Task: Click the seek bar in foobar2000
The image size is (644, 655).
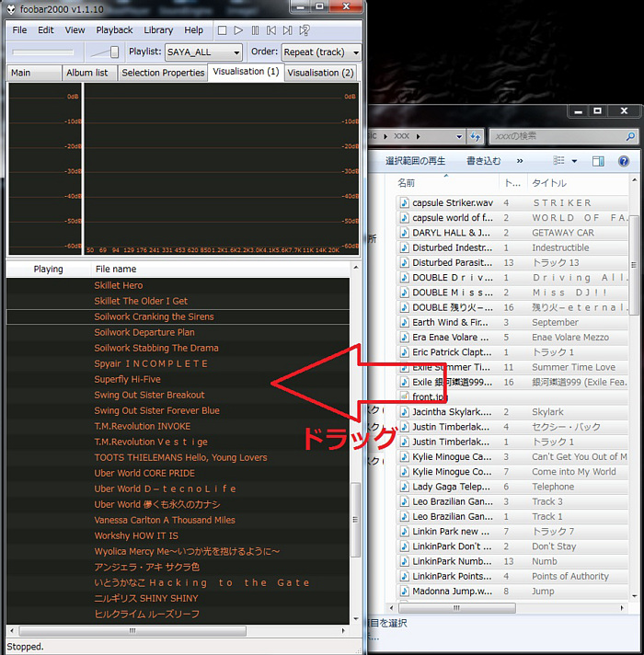Action: pos(43,52)
